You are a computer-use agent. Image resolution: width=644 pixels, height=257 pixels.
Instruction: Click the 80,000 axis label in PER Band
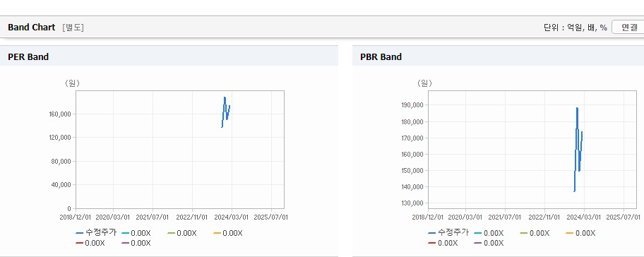[x=61, y=162]
